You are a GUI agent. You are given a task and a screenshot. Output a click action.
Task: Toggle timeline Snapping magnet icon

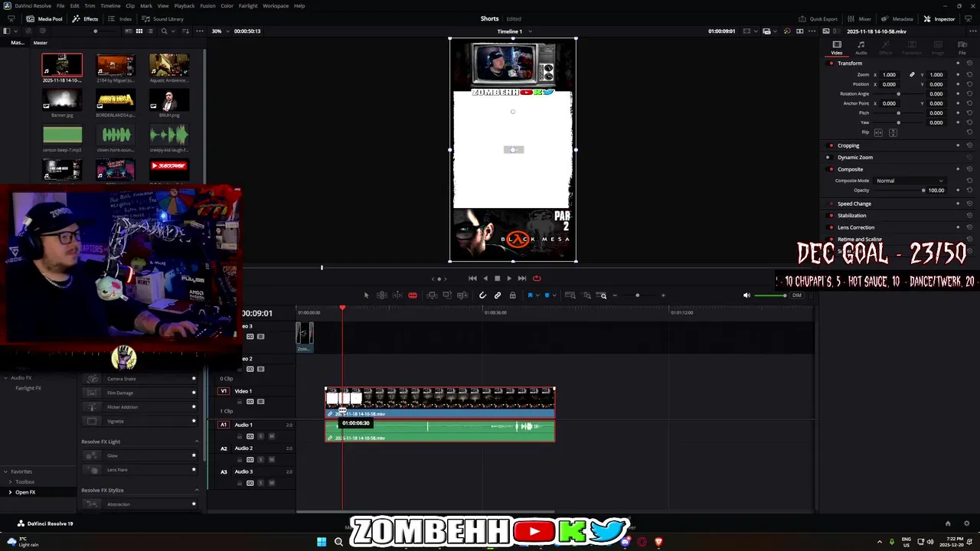point(482,295)
